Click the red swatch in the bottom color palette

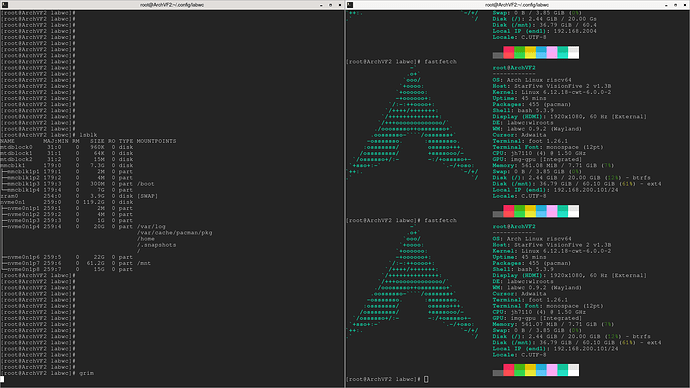point(509,370)
